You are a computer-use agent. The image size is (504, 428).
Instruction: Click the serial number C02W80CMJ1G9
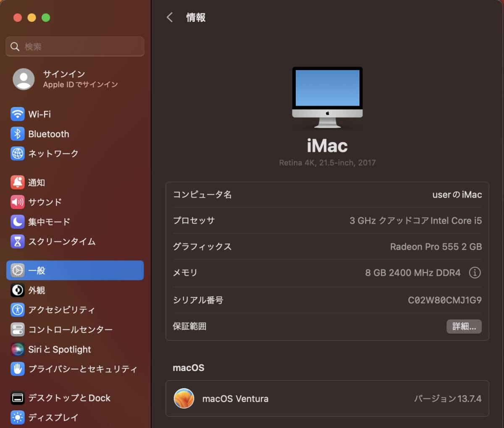click(x=445, y=300)
